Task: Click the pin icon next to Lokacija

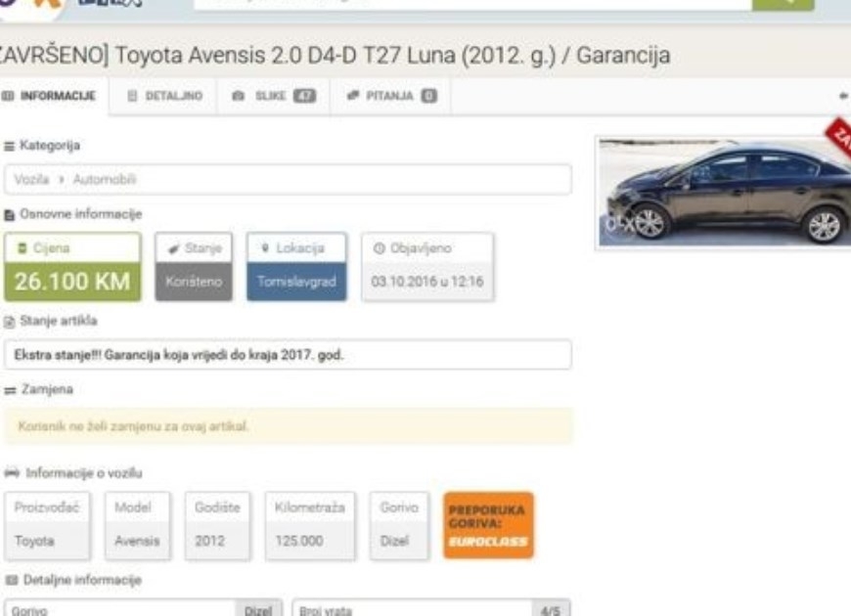Action: (x=265, y=248)
